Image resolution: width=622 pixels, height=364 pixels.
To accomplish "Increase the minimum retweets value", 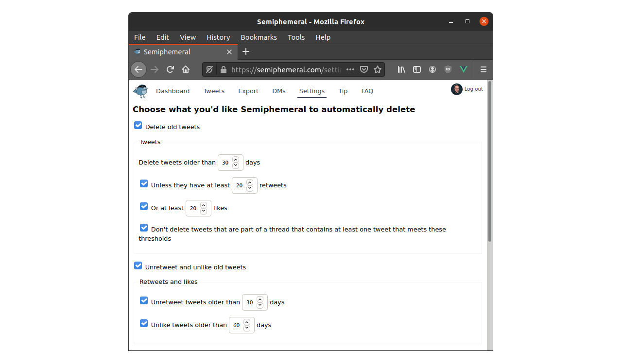I will [x=250, y=182].
